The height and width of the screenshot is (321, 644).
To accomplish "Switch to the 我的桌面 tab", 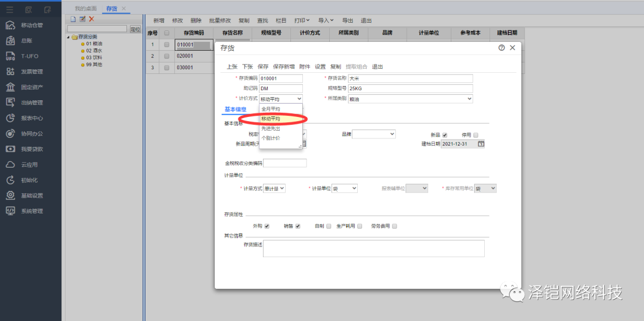I will pos(85,8).
